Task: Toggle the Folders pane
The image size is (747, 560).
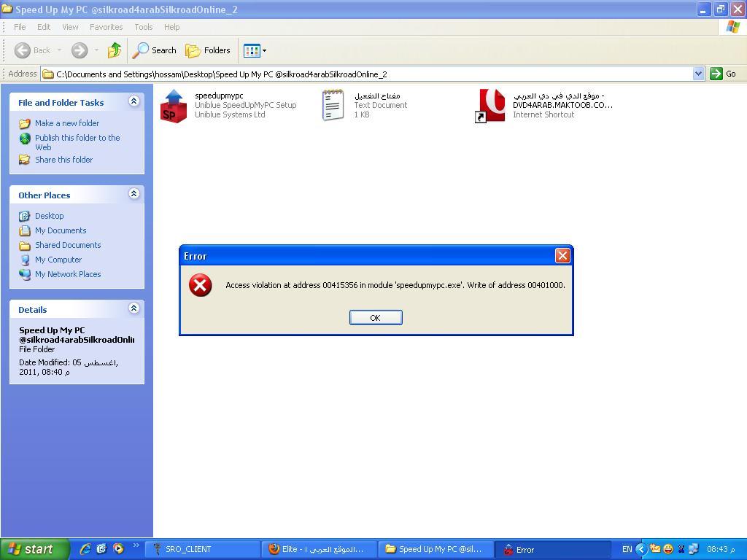Action: (208, 50)
